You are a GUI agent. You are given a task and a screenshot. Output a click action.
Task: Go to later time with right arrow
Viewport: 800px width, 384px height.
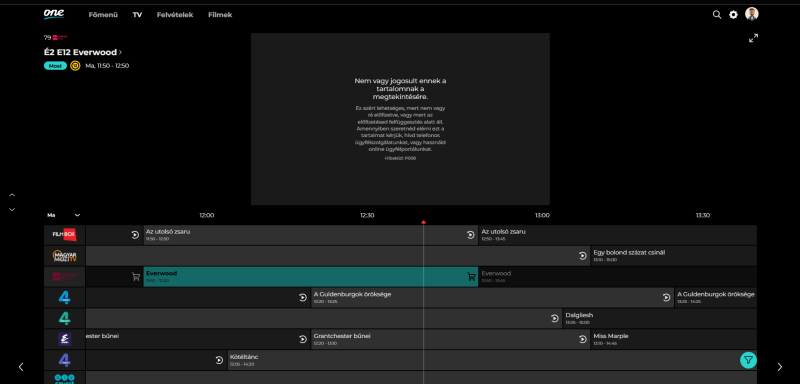[779, 367]
